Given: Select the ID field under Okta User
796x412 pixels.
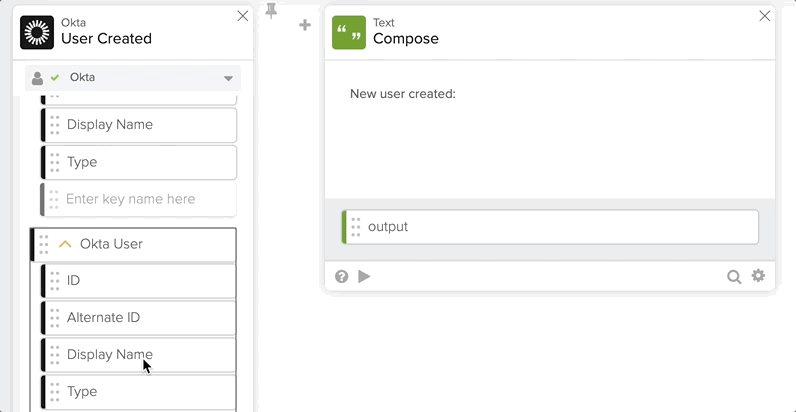Looking at the screenshot, I should click(x=140, y=281).
